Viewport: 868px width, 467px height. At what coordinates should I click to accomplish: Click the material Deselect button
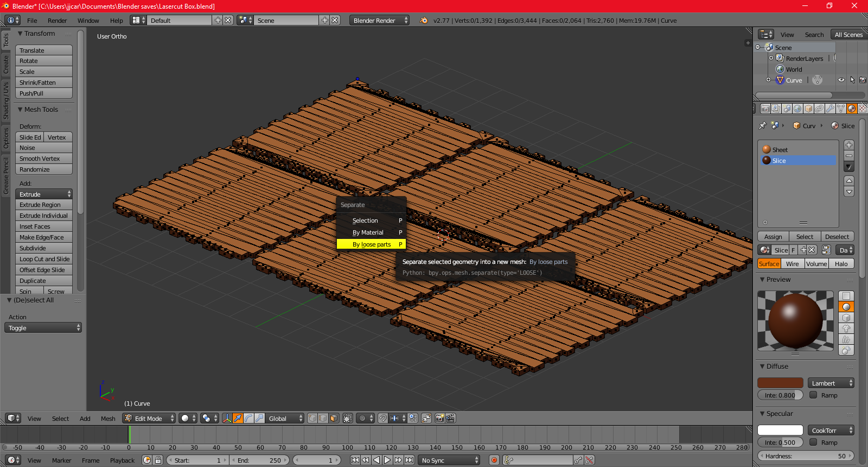coord(837,237)
